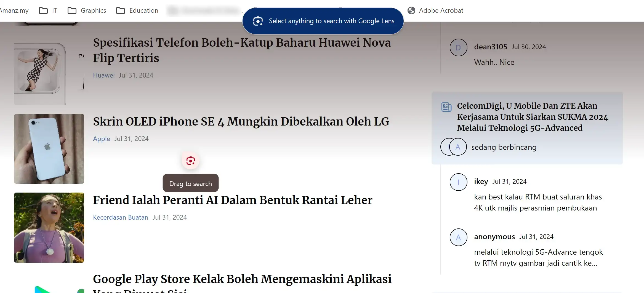Click the iPhone SE article thumbnail
The image size is (644, 293).
click(49, 149)
